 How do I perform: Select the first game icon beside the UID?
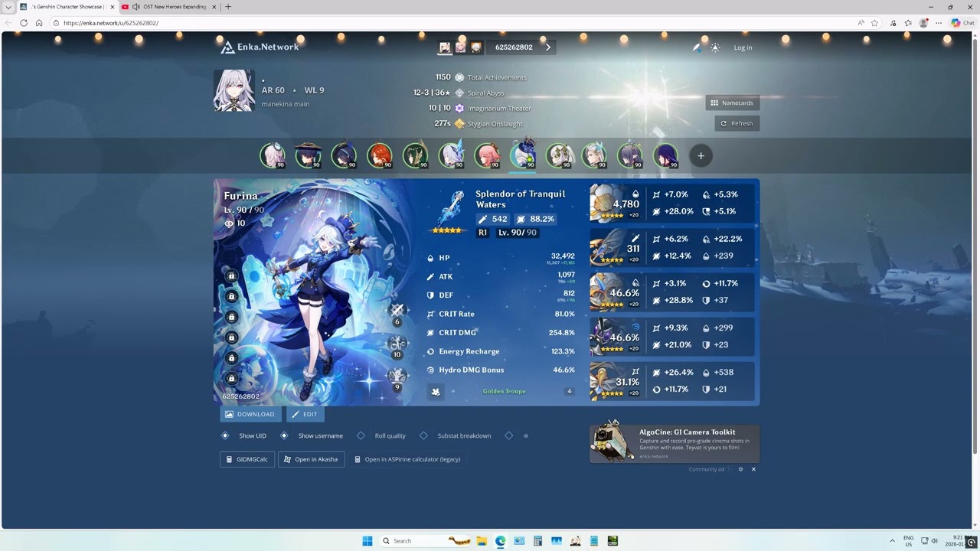(445, 47)
